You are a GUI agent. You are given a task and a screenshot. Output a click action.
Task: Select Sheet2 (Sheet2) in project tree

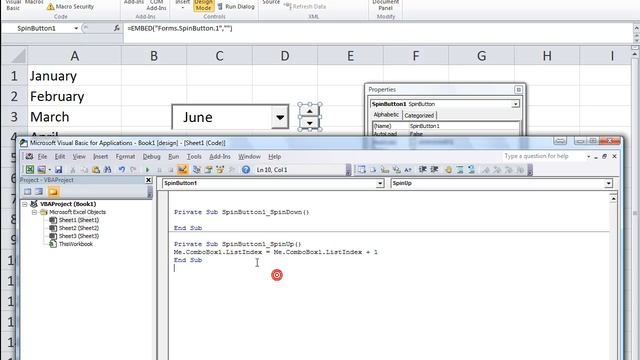78,228
